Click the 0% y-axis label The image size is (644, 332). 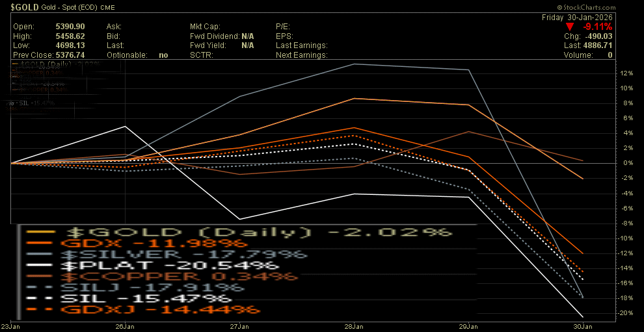pos(628,163)
